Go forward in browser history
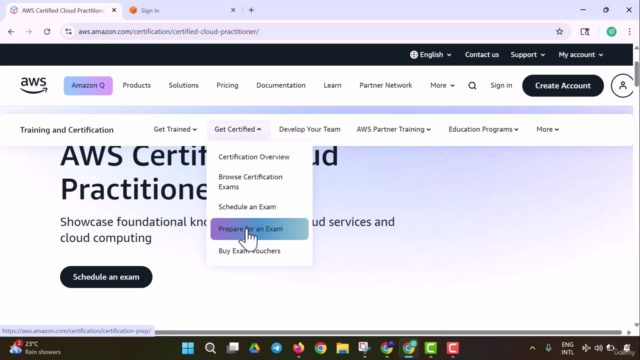The width and height of the screenshot is (640, 360). [29, 31]
